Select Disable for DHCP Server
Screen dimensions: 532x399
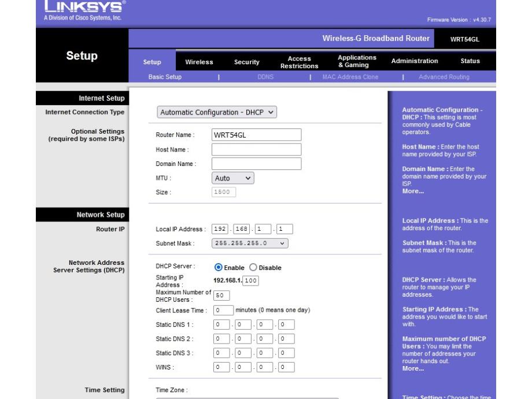tap(253, 268)
